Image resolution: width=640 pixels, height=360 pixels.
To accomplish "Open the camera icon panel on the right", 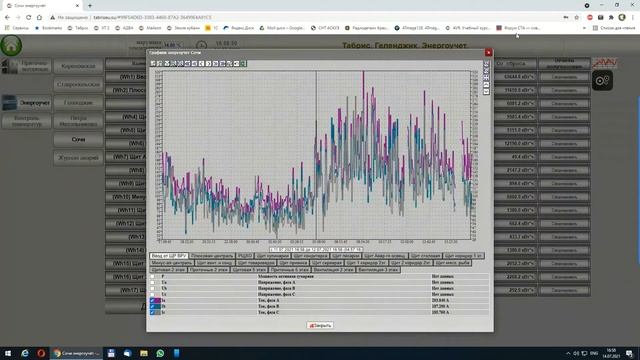I will pos(602,80).
